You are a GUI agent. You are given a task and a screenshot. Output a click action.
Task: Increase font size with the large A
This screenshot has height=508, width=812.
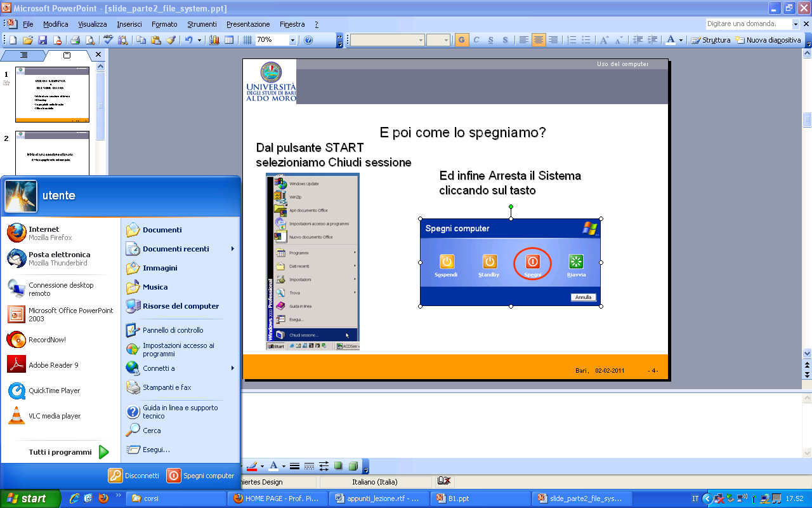tap(605, 40)
